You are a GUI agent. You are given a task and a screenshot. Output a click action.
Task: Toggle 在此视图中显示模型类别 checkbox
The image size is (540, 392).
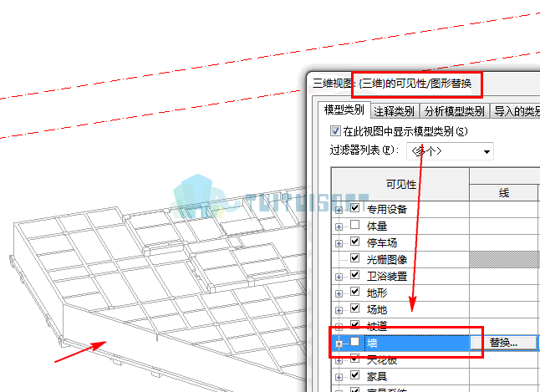pos(335,131)
